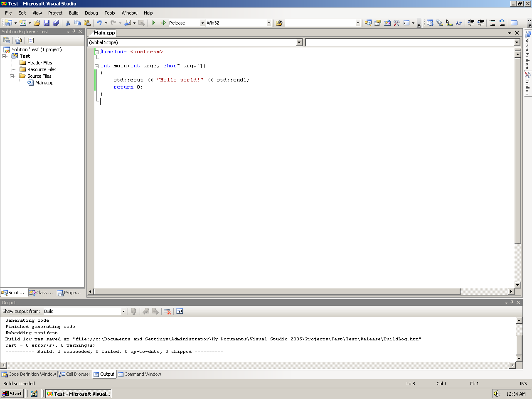
Task: Click the Windows Start button
Action: point(12,394)
